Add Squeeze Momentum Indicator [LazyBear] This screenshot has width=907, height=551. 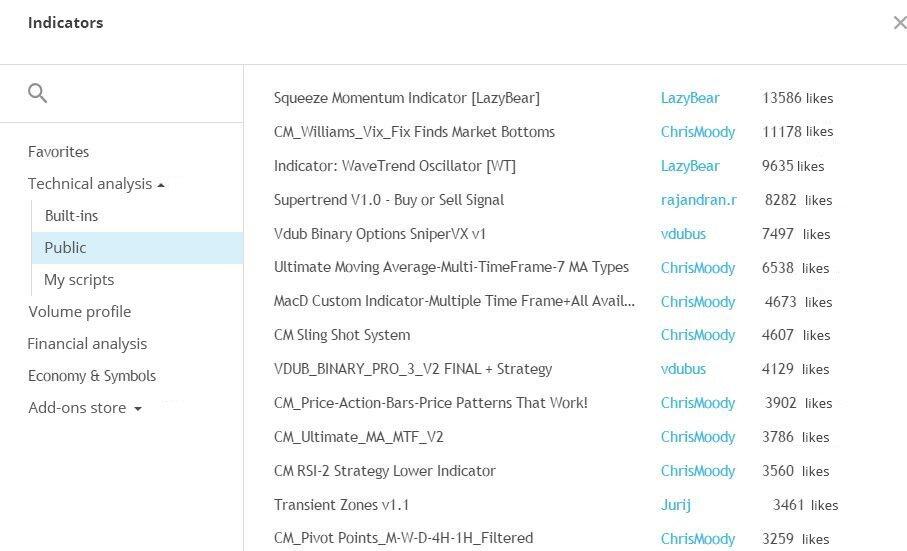pyautogui.click(x=406, y=98)
